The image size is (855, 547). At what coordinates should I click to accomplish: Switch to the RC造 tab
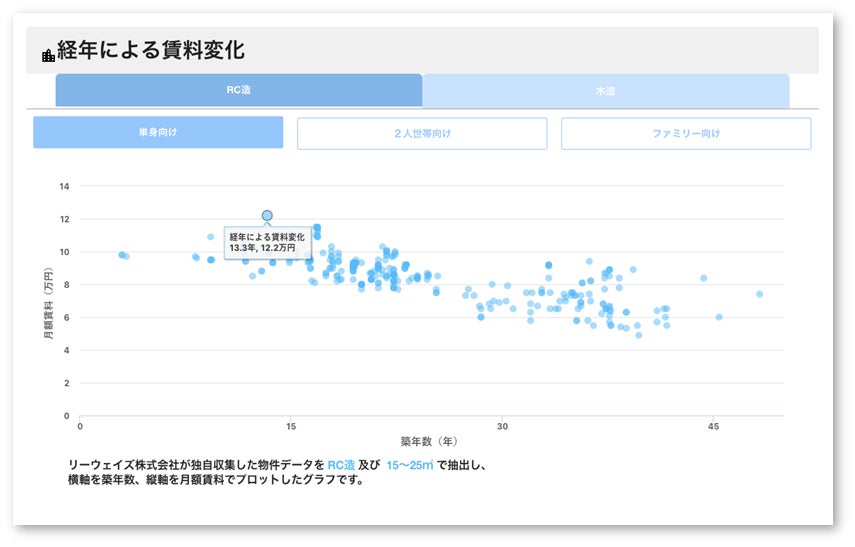239,91
